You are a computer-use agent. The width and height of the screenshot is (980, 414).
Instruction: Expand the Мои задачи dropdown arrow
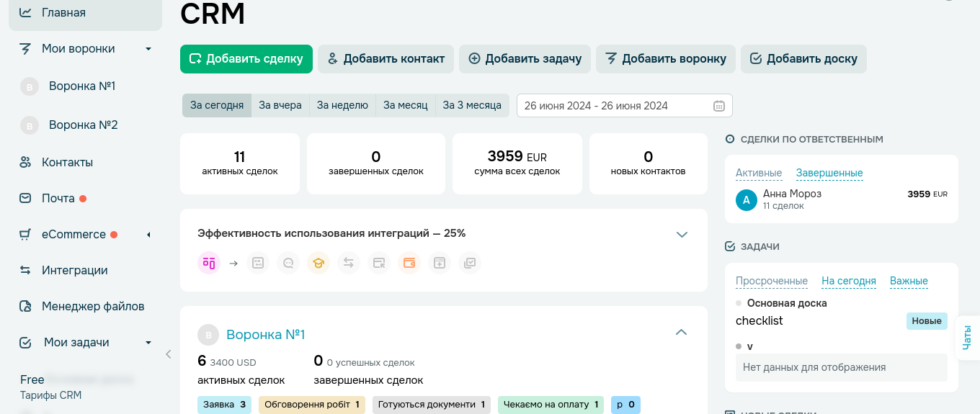point(148,343)
